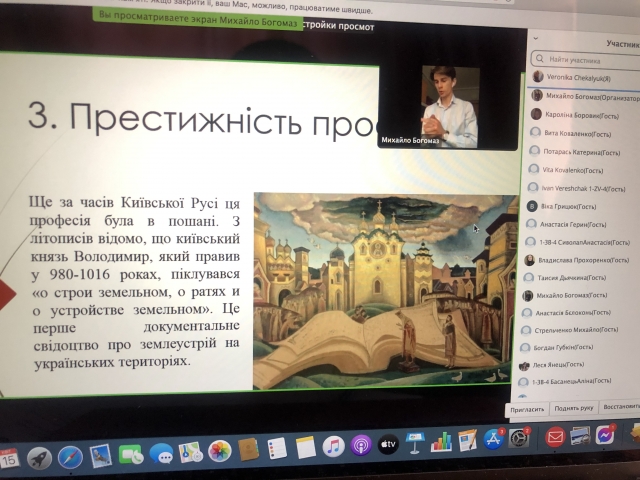
Task: Select participant Михайло Богомаз(Организатор)
Action: [x=584, y=97]
